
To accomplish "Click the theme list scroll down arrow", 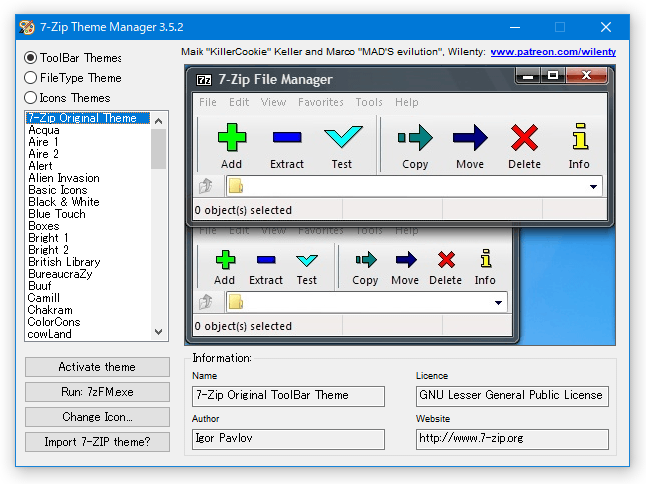I will click(x=159, y=332).
